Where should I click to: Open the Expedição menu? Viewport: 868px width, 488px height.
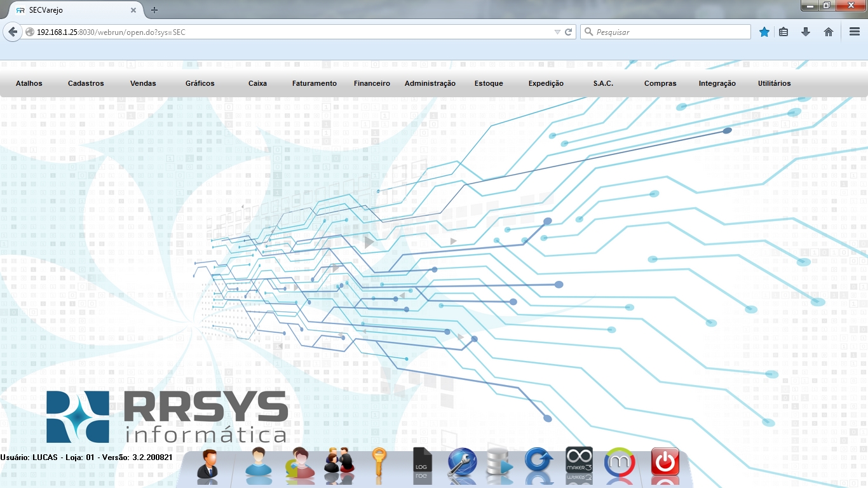[x=546, y=83]
